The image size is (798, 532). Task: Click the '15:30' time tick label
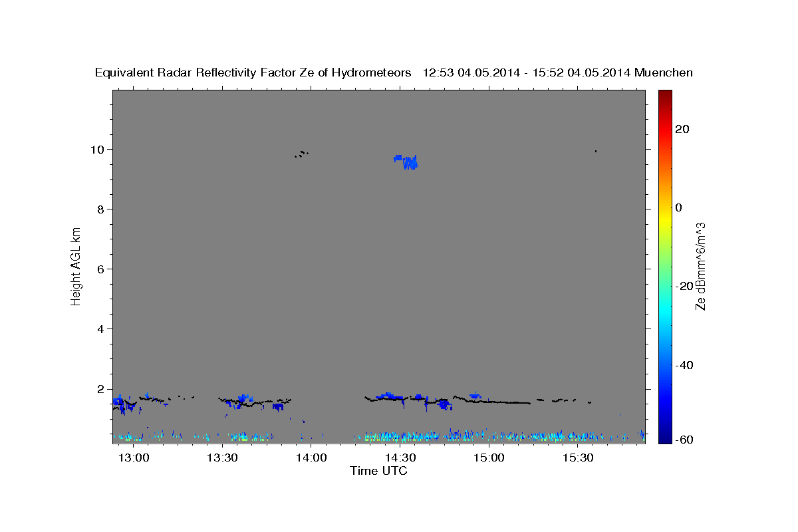pyautogui.click(x=578, y=458)
